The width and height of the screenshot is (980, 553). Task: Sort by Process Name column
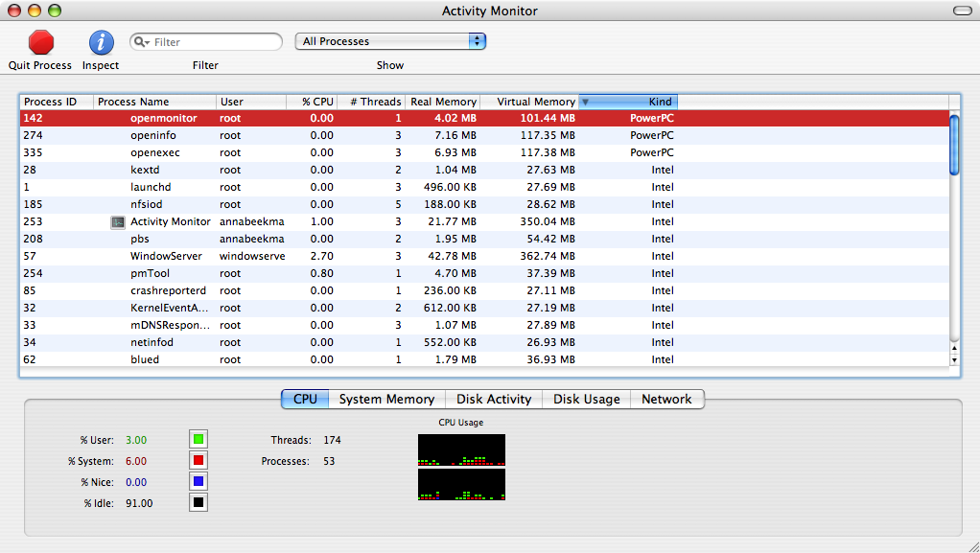click(x=155, y=102)
